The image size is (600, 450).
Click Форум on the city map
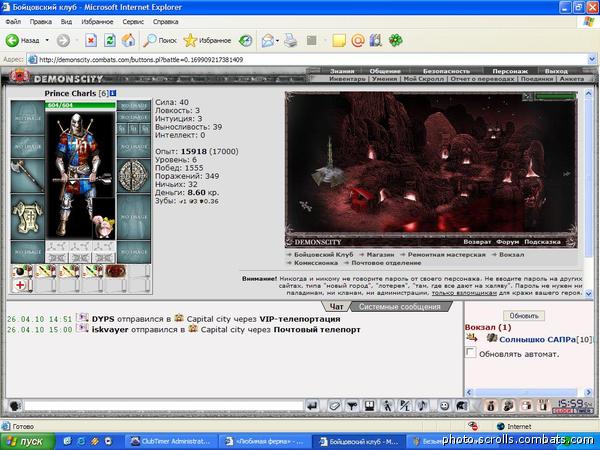coord(507,242)
